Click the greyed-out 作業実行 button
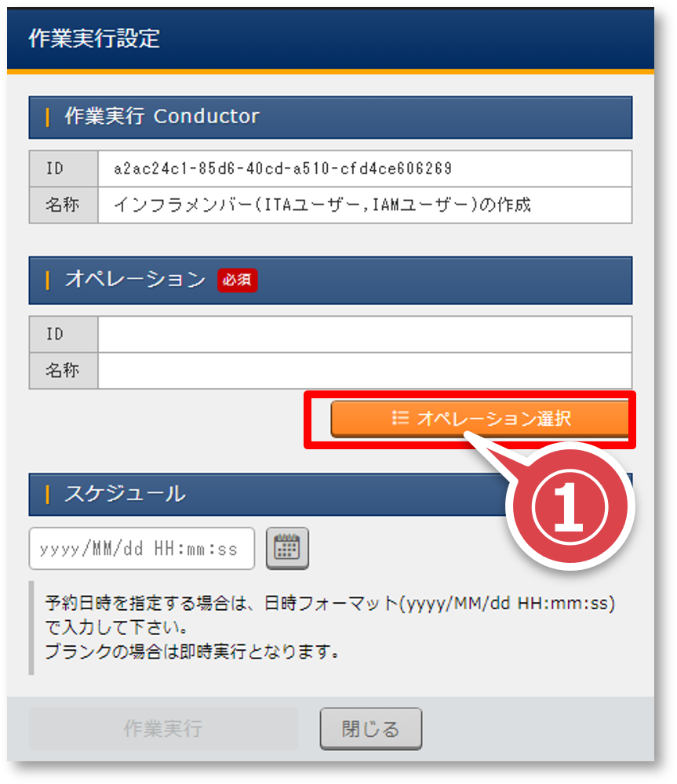The width and height of the screenshot is (677, 784). (x=163, y=729)
